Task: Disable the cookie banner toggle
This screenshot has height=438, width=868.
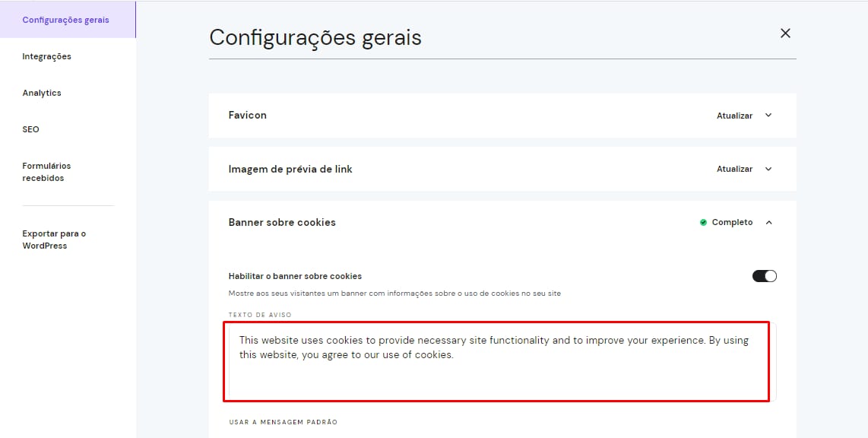Action: tap(764, 276)
